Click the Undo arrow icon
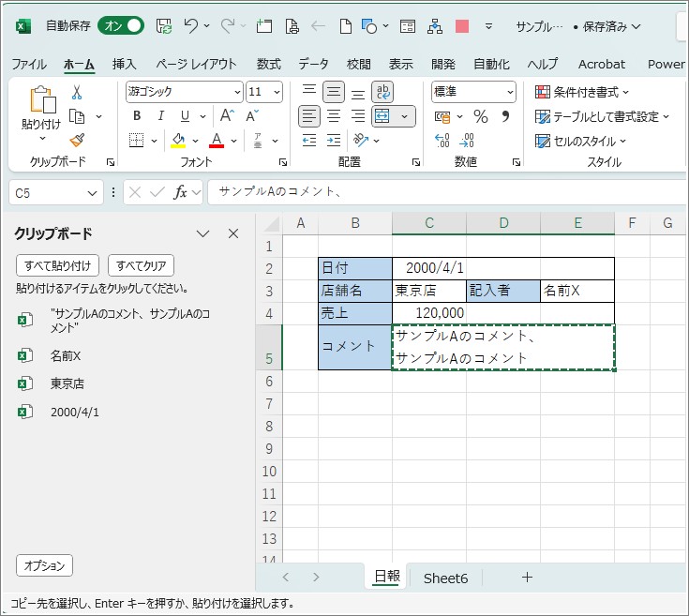This screenshot has width=689, height=616. (190, 26)
